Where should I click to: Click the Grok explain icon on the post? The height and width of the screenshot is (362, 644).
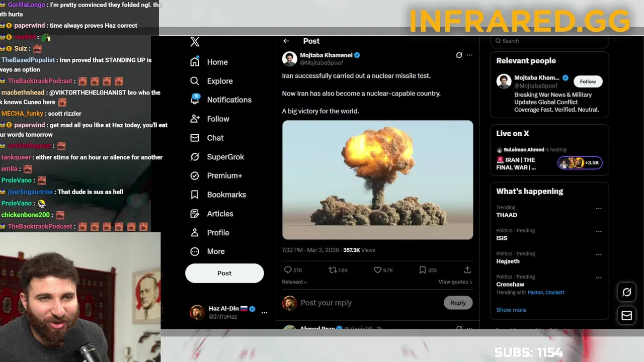pos(459,55)
